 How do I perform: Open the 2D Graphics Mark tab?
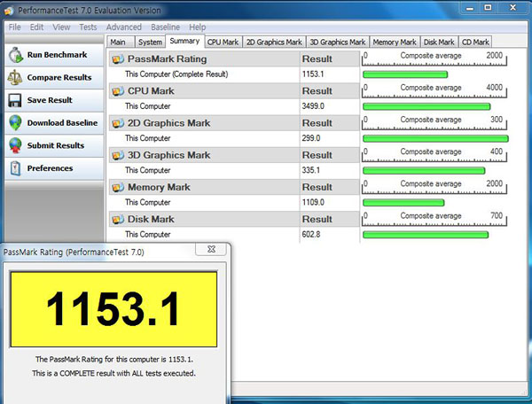[x=274, y=42]
